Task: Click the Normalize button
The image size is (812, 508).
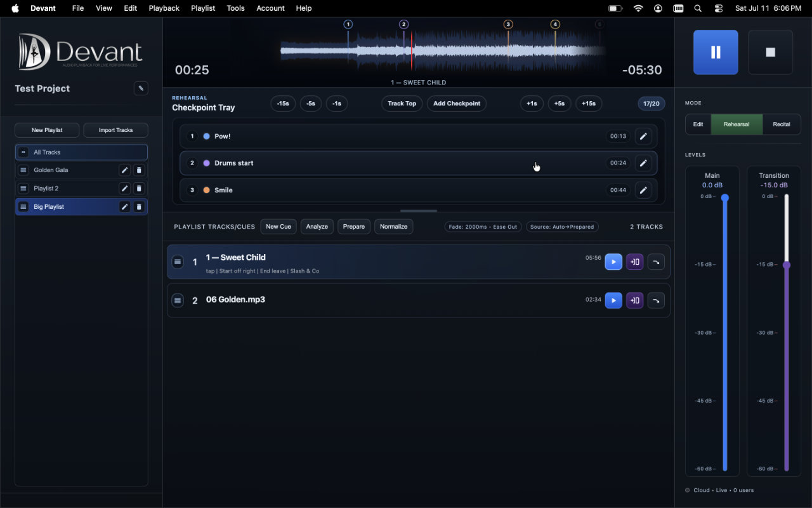Action: click(394, 227)
